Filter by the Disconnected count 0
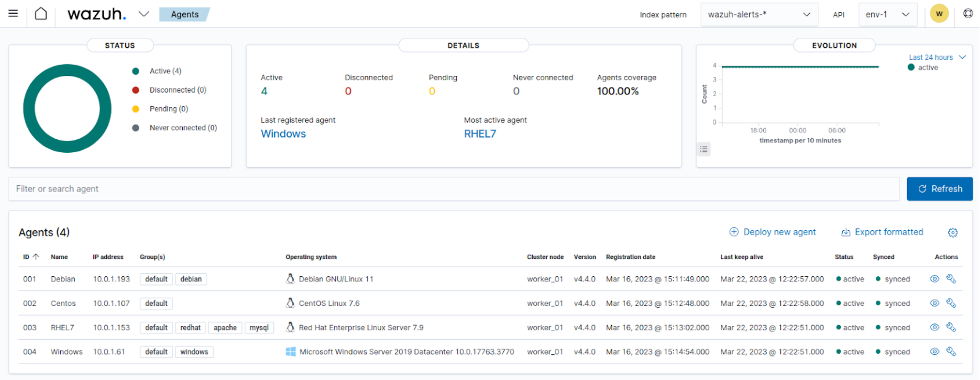 coord(348,91)
